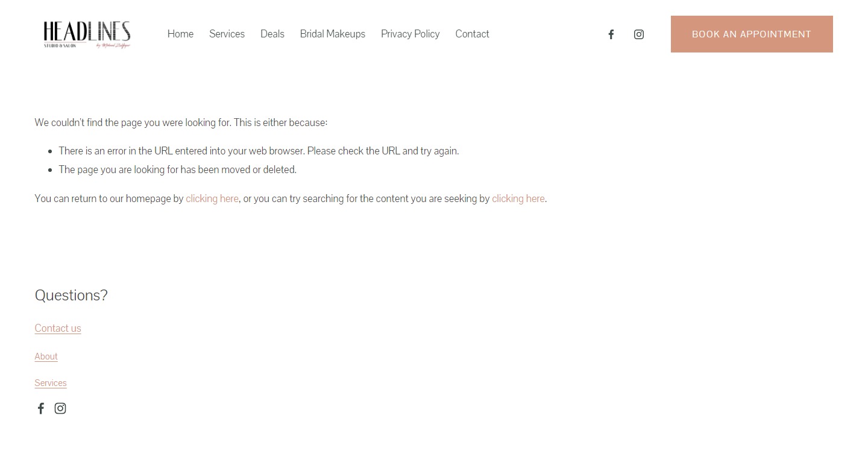Screen dimensions: 868x459
Task: Go to the Home nav item
Action: (x=180, y=34)
